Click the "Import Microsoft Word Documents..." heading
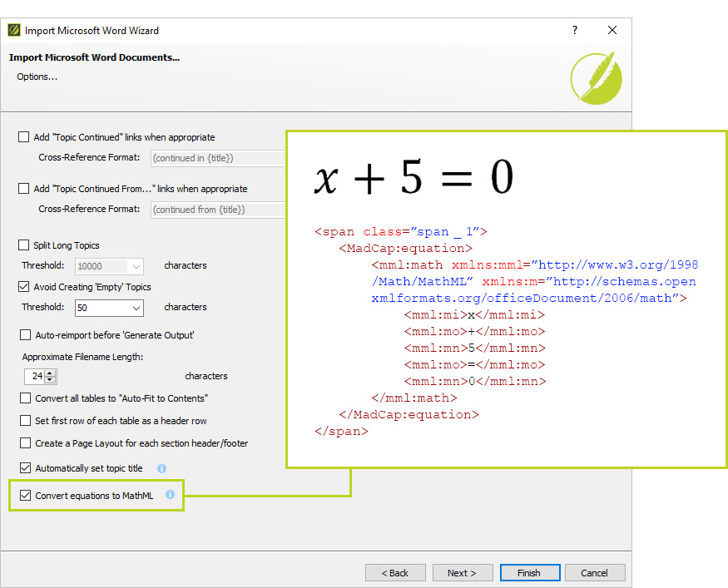Viewport: 728px width, 588px height. (94, 57)
